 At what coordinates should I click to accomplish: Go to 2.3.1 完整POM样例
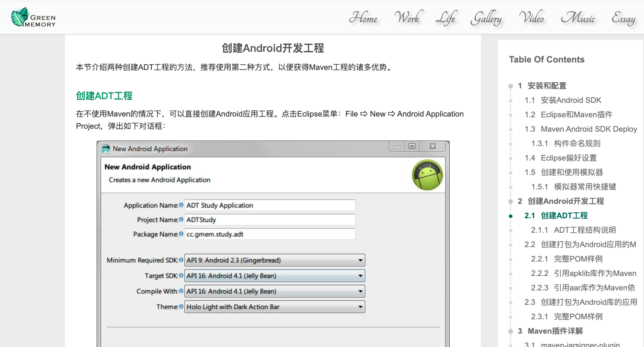567,317
